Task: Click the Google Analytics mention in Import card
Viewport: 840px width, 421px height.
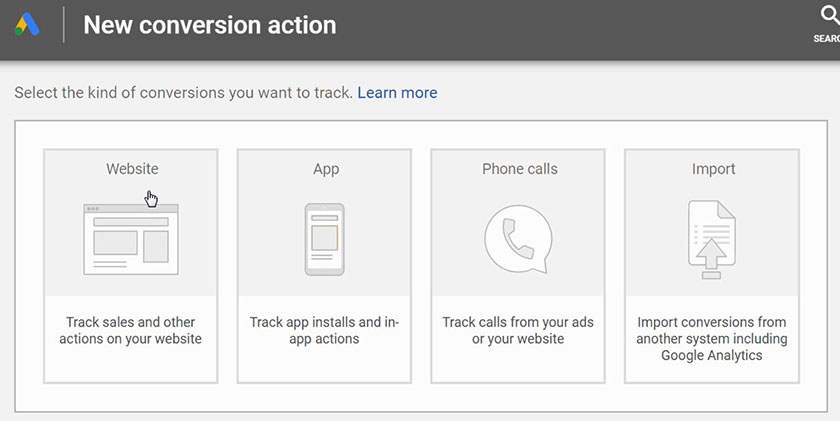Action: tap(711, 355)
